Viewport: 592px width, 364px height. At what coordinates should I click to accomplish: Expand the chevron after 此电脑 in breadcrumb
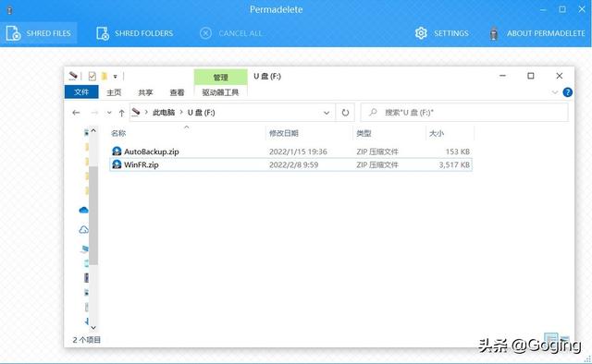point(181,113)
